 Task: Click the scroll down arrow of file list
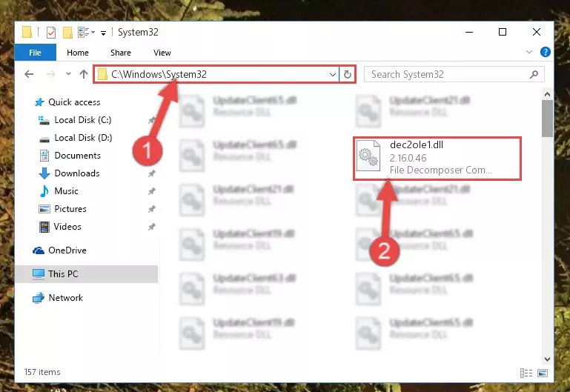pos(547,359)
